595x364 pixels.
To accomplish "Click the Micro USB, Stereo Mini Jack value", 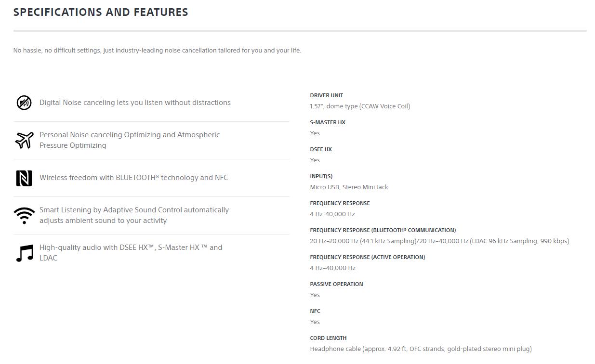I will click(349, 187).
